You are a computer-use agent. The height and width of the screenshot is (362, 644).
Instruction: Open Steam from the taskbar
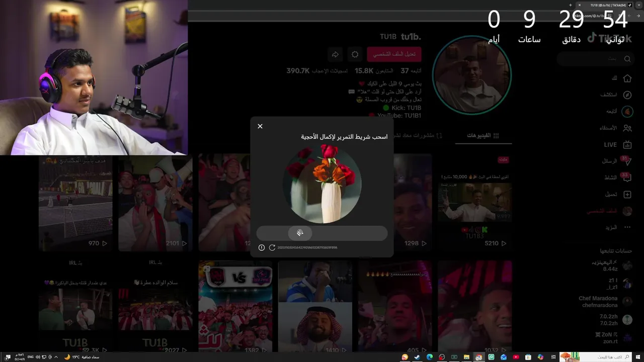[x=417, y=357]
